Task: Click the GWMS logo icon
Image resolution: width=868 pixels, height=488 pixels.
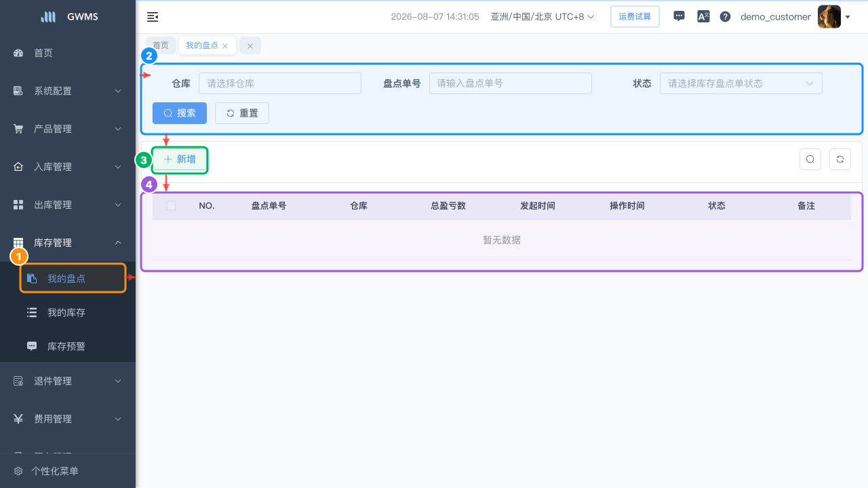Action: (x=48, y=17)
